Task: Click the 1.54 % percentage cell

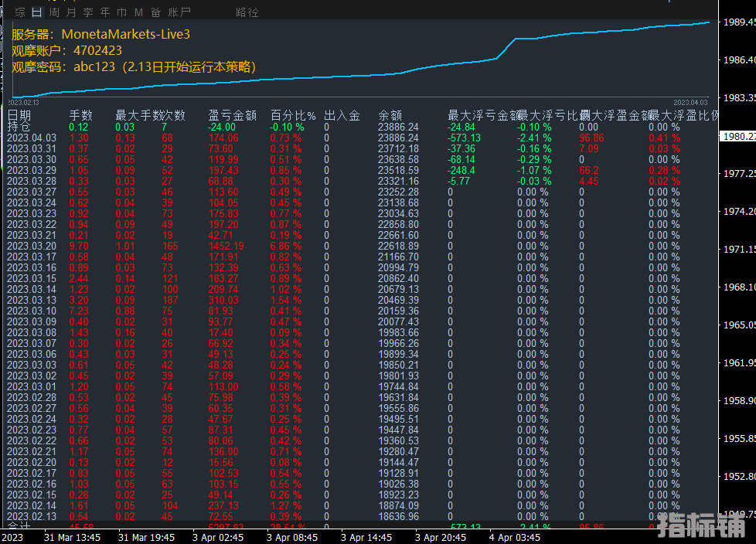Action: 286,300
